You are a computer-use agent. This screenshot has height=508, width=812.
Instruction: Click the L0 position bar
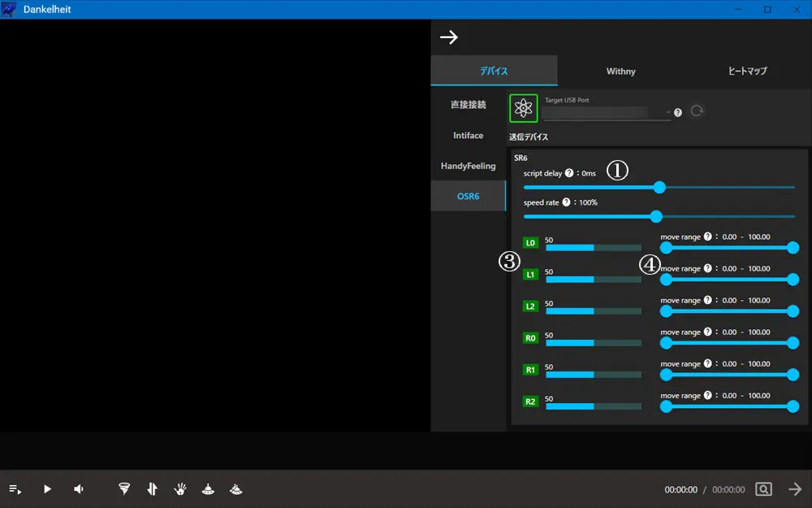coord(594,248)
